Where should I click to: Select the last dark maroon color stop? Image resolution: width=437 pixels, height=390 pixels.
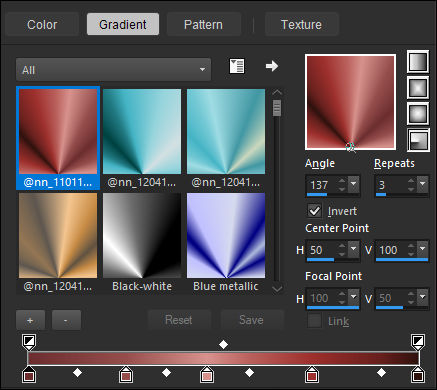418,375
